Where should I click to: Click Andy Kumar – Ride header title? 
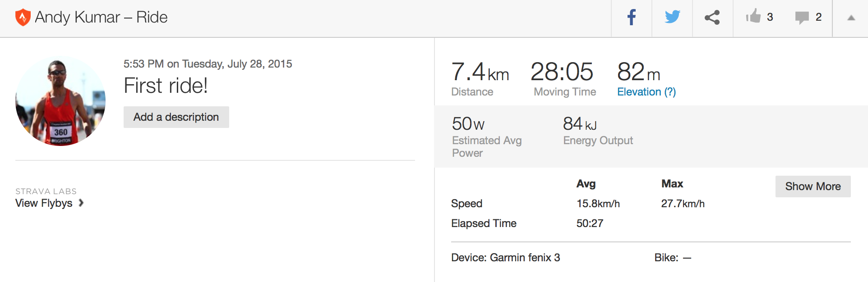pos(101,17)
